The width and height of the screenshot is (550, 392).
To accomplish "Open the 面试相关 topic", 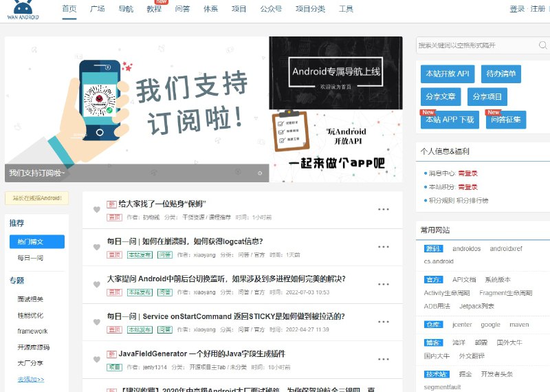I will click(30, 299).
